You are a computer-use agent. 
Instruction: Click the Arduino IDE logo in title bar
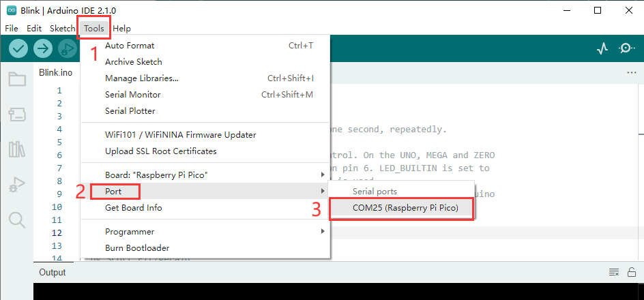click(x=12, y=10)
